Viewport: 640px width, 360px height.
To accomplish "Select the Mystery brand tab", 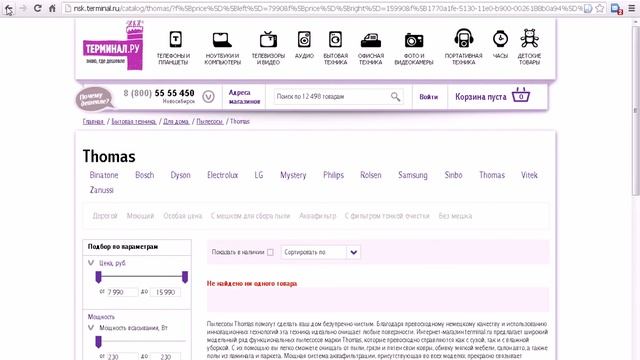I will click(x=293, y=175).
